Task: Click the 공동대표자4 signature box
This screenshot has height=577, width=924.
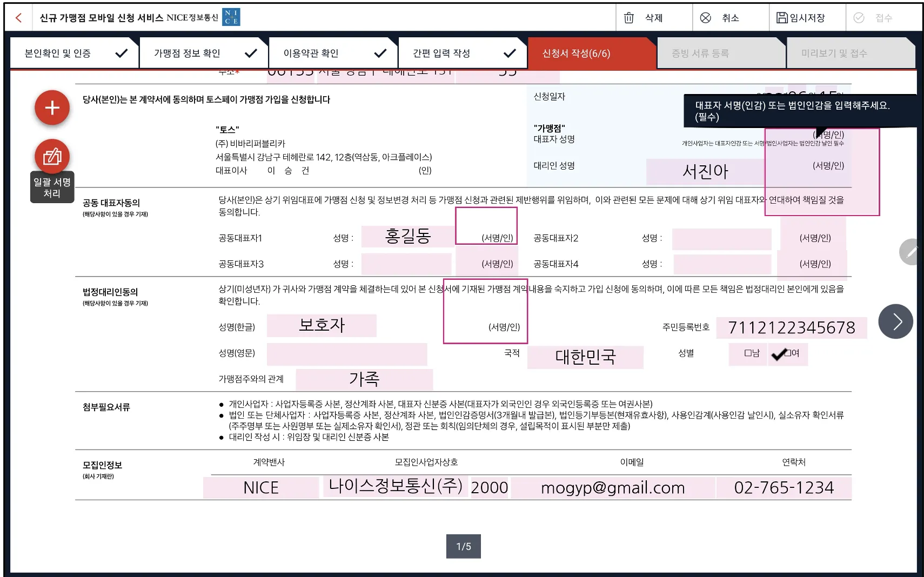Action: [812, 264]
